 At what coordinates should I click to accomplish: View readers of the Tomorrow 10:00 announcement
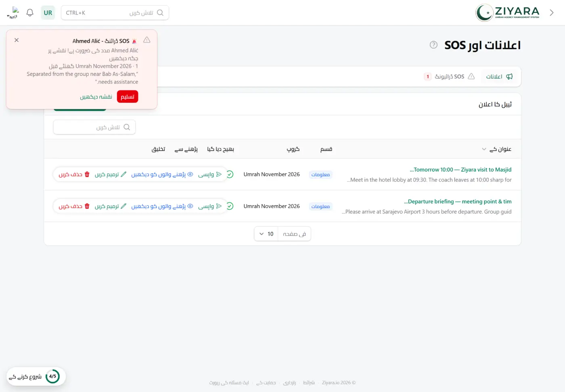[x=162, y=175]
